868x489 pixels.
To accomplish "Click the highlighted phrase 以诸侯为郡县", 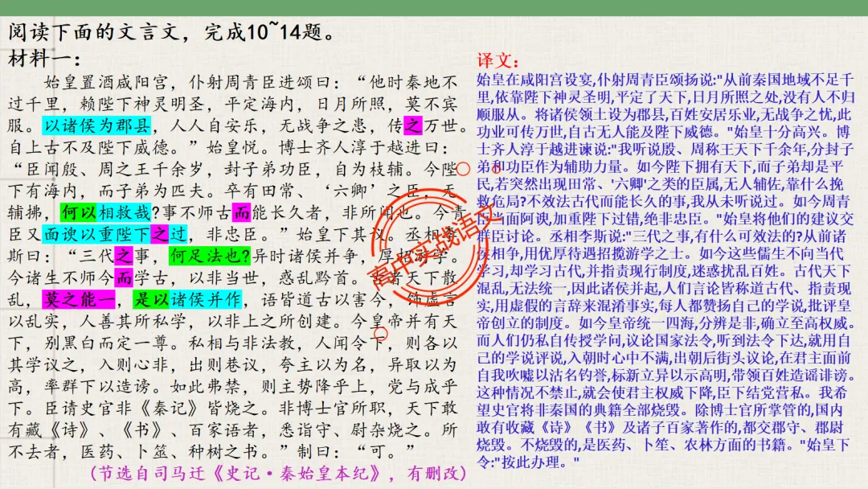I will pos(96,125).
